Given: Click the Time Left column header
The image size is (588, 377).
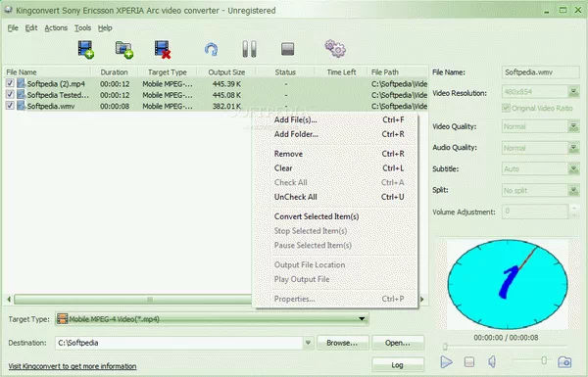Looking at the screenshot, I should 341,71.
